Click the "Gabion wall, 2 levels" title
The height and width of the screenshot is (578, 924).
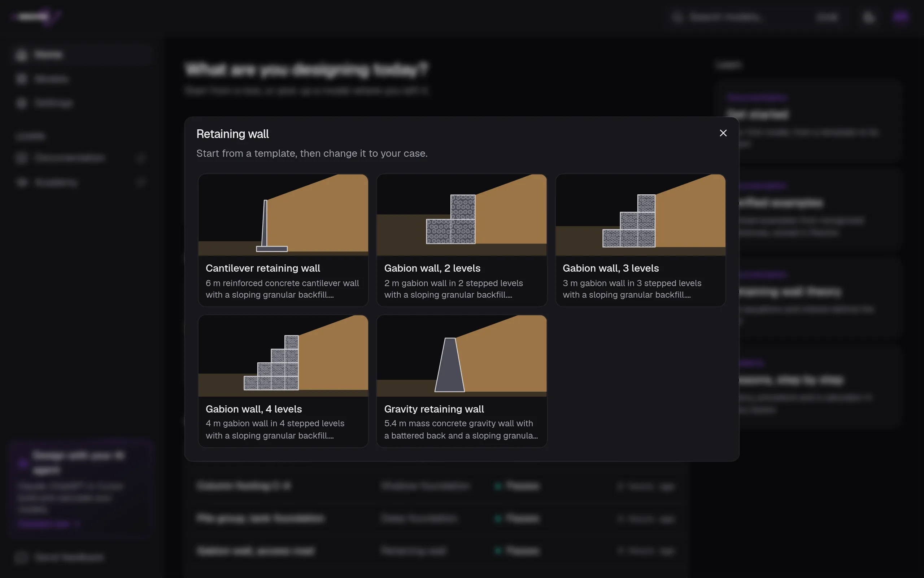(x=432, y=268)
